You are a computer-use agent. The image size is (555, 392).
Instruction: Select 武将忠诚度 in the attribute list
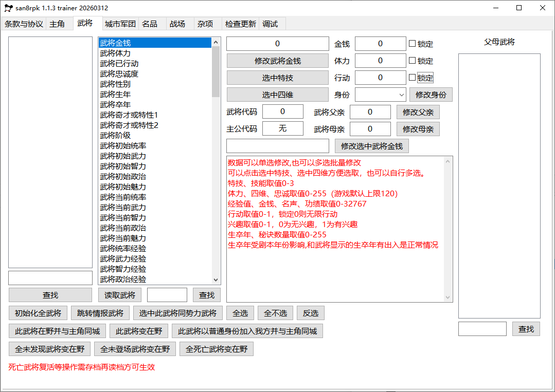tap(119, 74)
